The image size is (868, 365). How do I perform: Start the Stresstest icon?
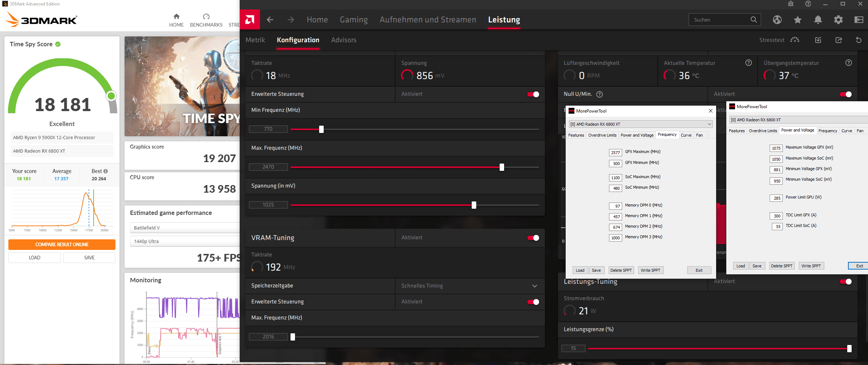click(x=795, y=40)
